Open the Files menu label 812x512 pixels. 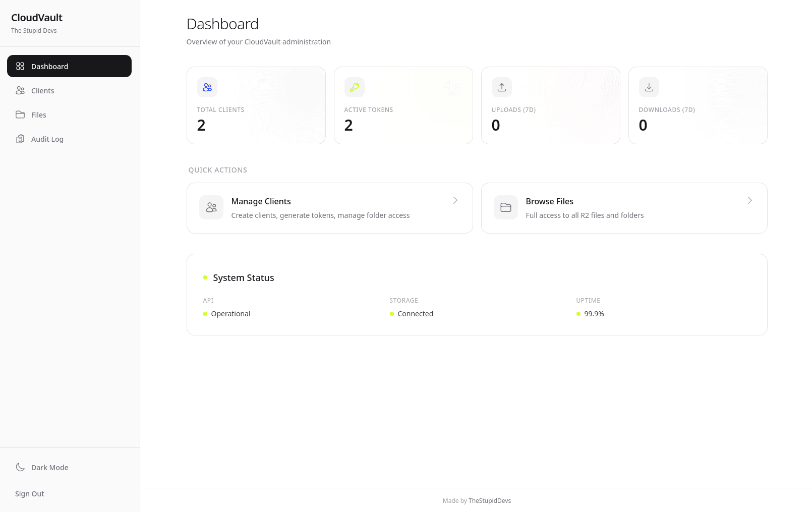coord(38,115)
